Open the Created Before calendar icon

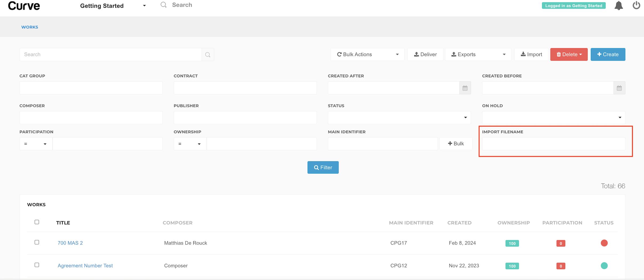pos(619,88)
